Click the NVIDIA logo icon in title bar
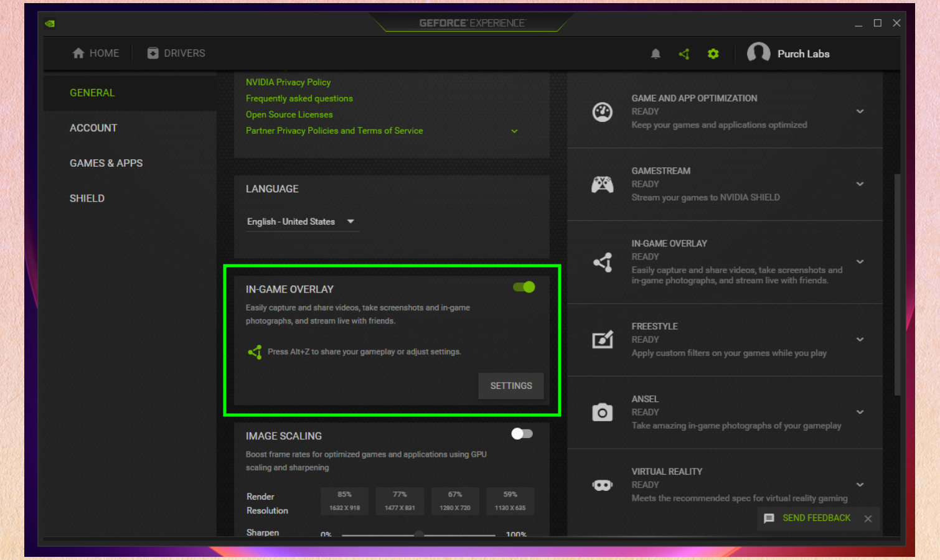This screenshot has width=940, height=560. click(50, 24)
